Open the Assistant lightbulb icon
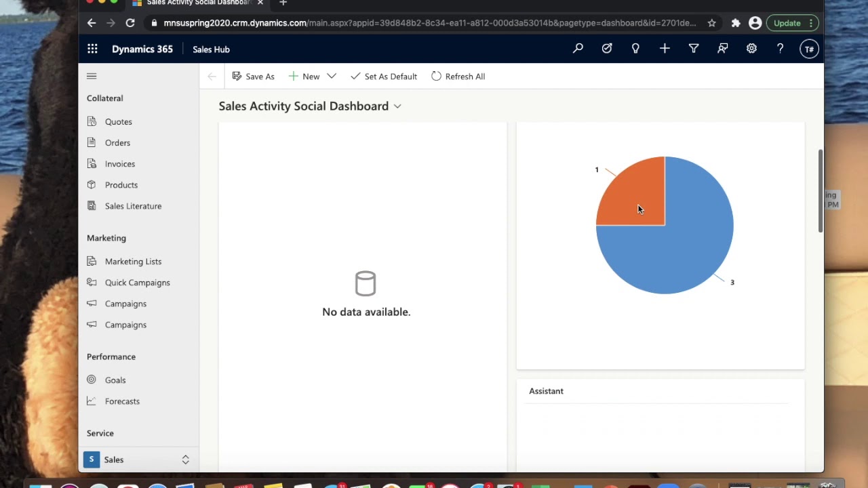Image resolution: width=868 pixels, height=488 pixels. 635,49
